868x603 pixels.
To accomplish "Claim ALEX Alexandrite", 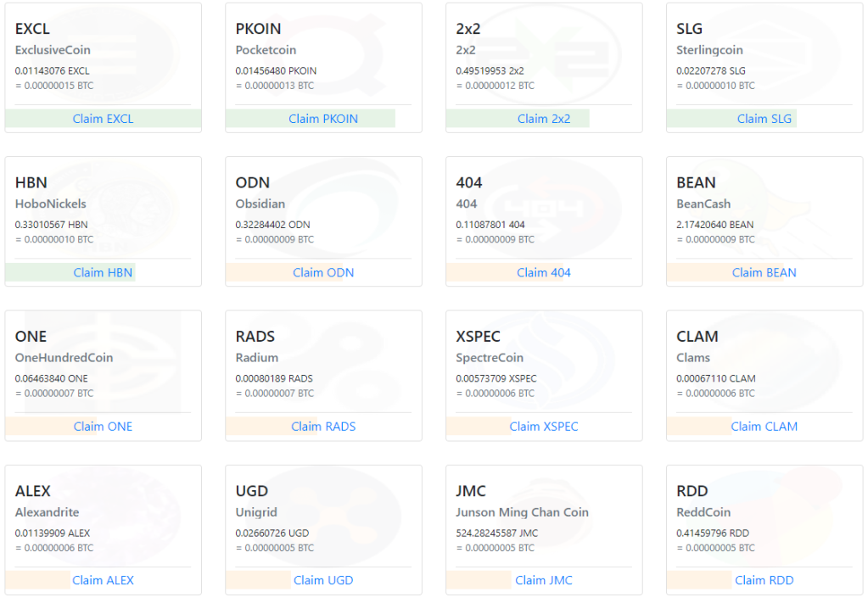I will click(x=103, y=580).
